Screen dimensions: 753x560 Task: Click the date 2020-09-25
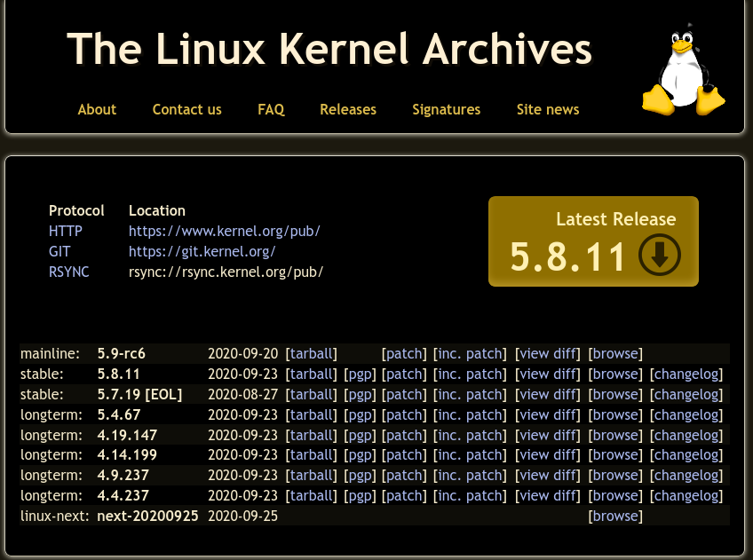point(243,516)
